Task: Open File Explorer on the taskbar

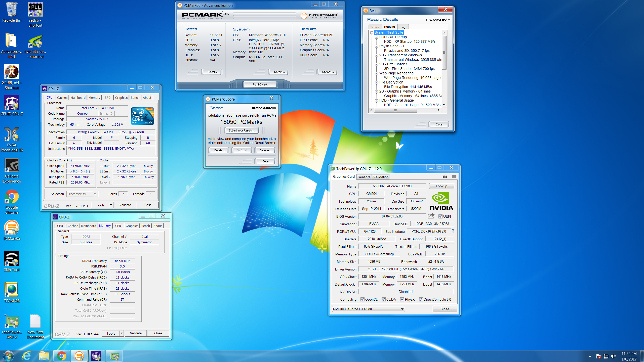Action: point(44,356)
